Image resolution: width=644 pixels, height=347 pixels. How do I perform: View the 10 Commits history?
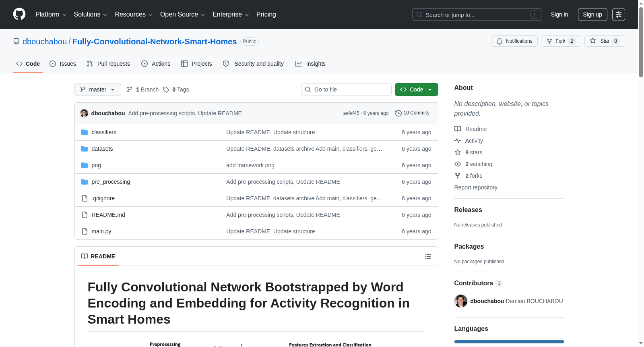click(413, 113)
